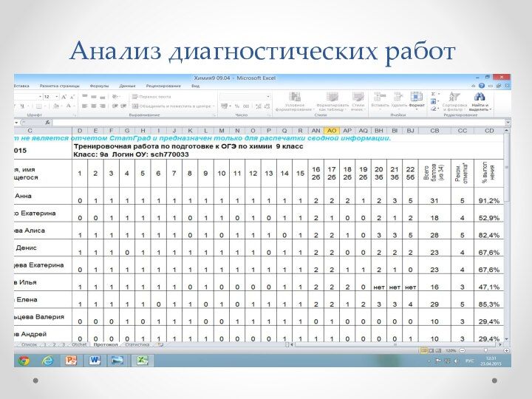Open Chrome from the taskbar

tap(24, 360)
